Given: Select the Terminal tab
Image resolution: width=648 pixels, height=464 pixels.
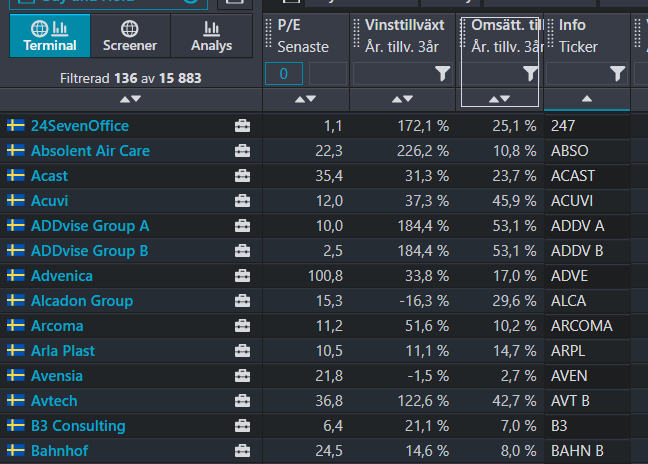Looking at the screenshot, I should [x=50, y=36].
